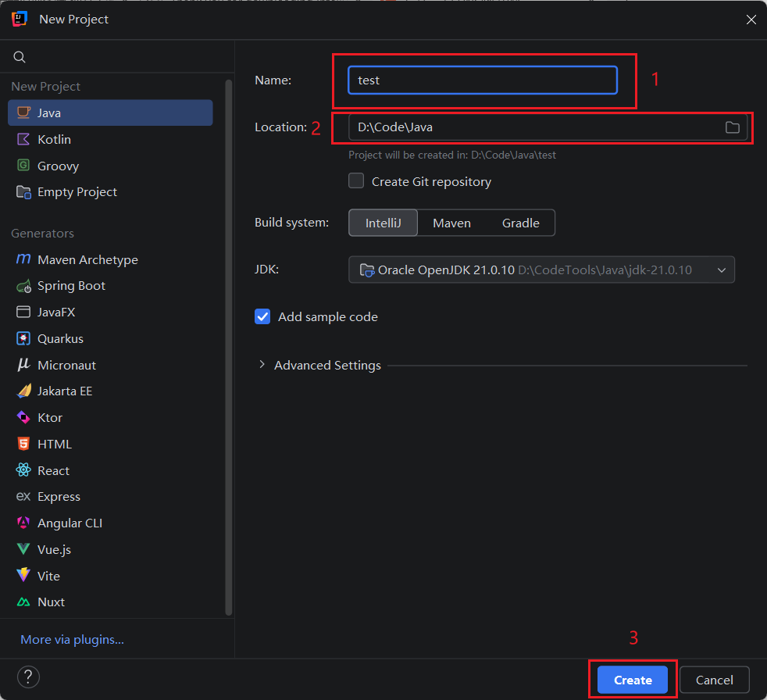Select IntelliJ build system

383,223
